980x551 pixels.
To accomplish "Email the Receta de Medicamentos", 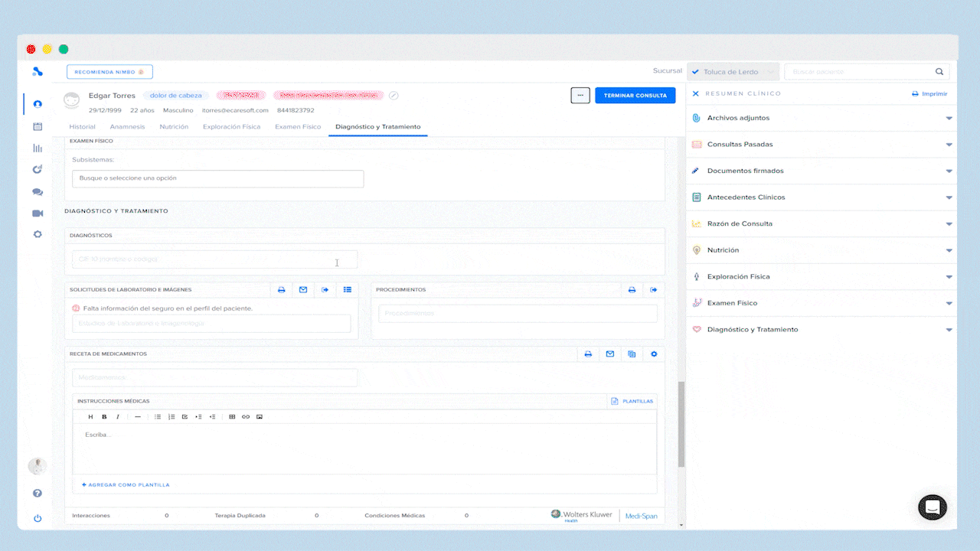I will click(x=610, y=354).
